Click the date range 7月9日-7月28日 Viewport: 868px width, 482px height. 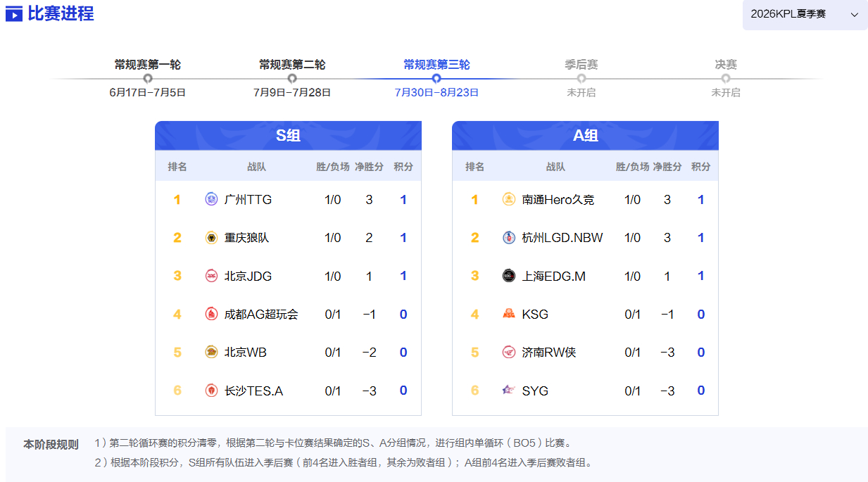(292, 92)
